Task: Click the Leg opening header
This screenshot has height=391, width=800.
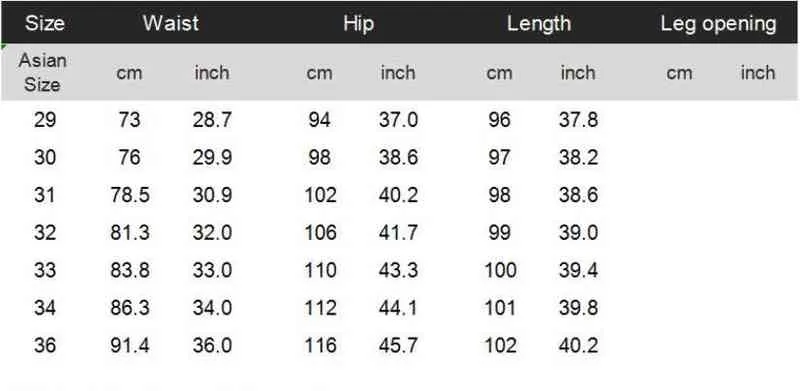Action: tap(718, 24)
